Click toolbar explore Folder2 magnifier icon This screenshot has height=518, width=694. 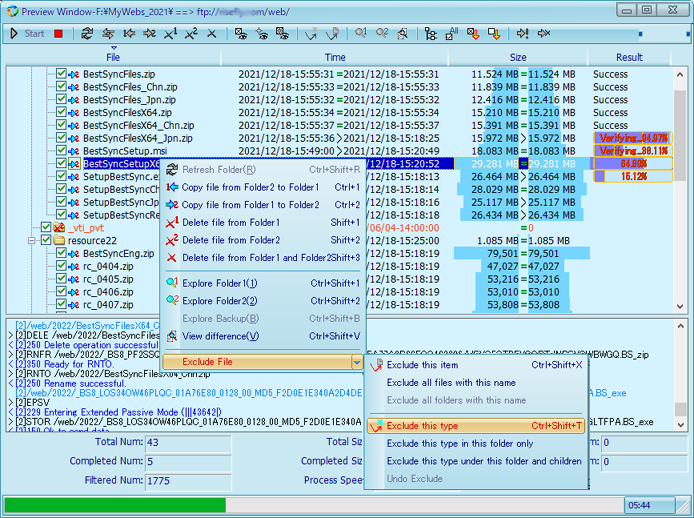pyautogui.click(x=382, y=34)
